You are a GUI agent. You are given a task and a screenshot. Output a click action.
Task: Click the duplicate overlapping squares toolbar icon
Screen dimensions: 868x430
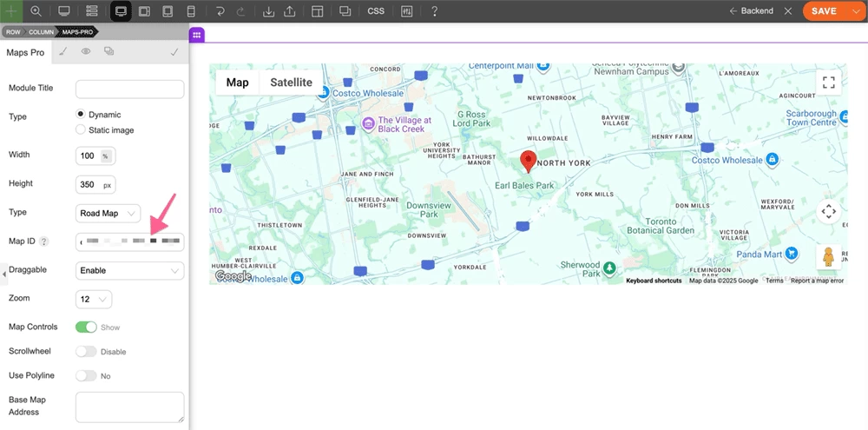pyautogui.click(x=345, y=11)
